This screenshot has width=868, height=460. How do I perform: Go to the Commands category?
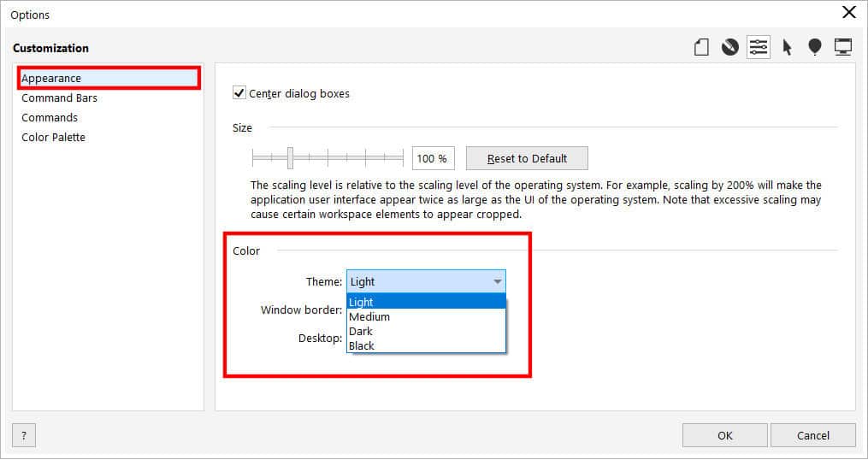pos(50,117)
